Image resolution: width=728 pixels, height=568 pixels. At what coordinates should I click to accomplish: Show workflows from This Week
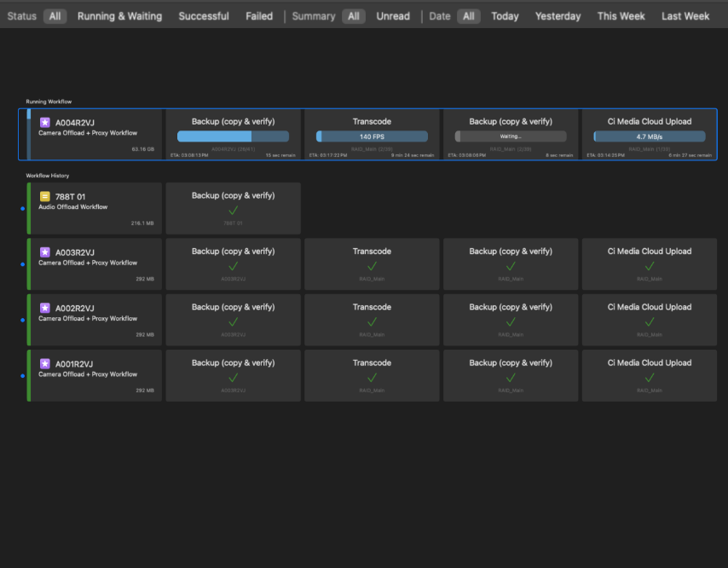[x=621, y=16]
